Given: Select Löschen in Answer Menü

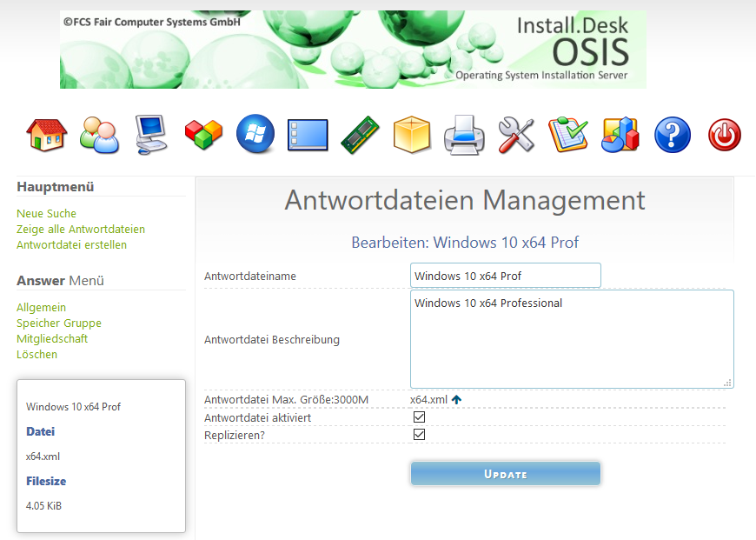Looking at the screenshot, I should tap(36, 354).
